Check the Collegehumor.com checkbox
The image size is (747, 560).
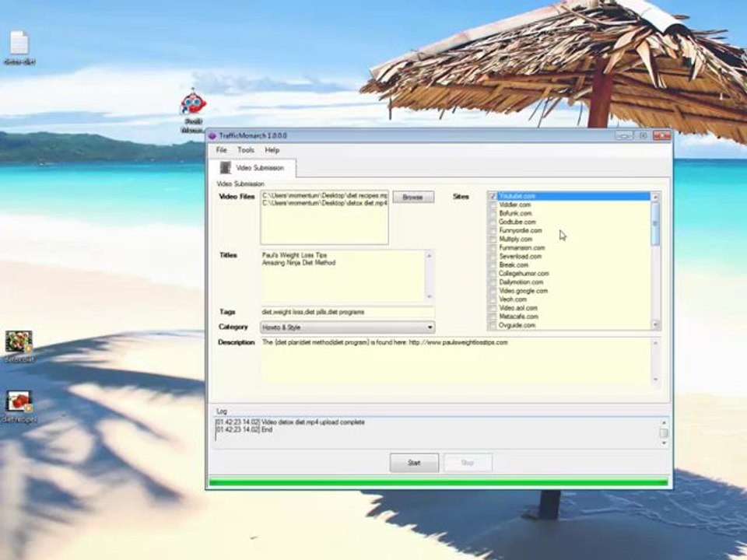click(492, 273)
